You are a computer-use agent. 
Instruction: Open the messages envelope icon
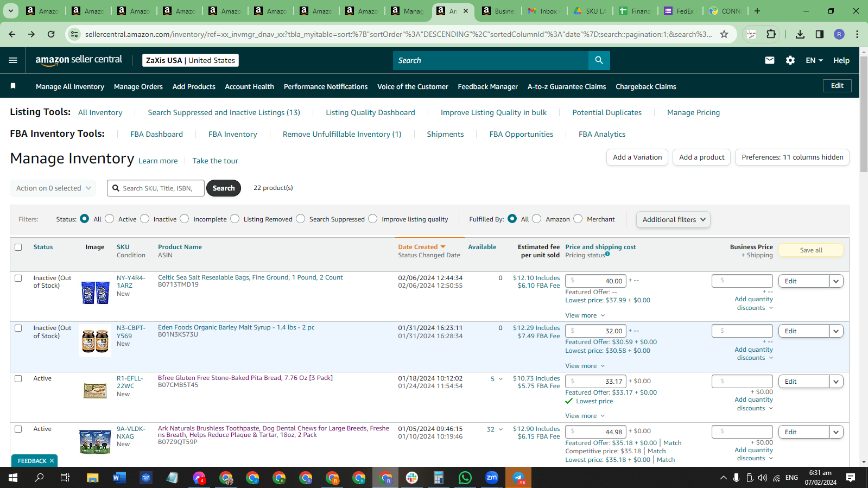coord(770,60)
